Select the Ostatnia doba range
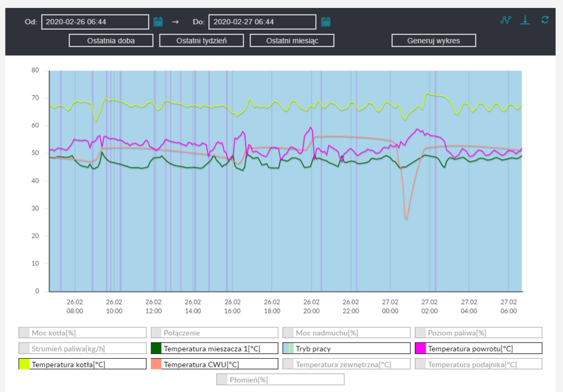563x392 pixels. point(111,40)
